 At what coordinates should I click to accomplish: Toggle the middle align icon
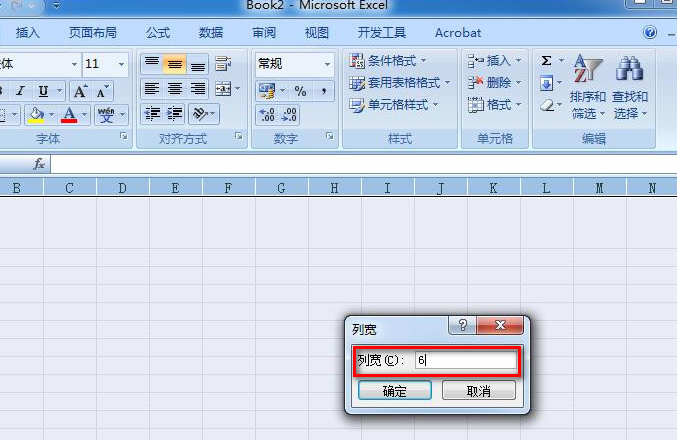pos(175,64)
